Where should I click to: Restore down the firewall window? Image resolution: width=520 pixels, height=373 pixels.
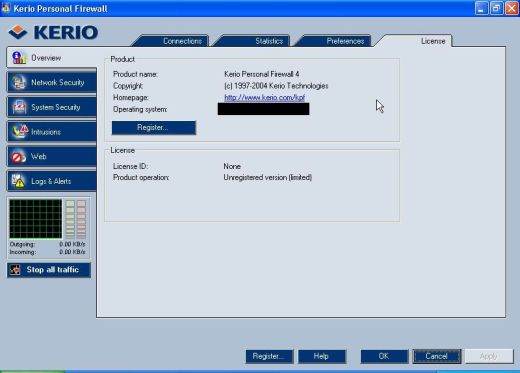496,8
